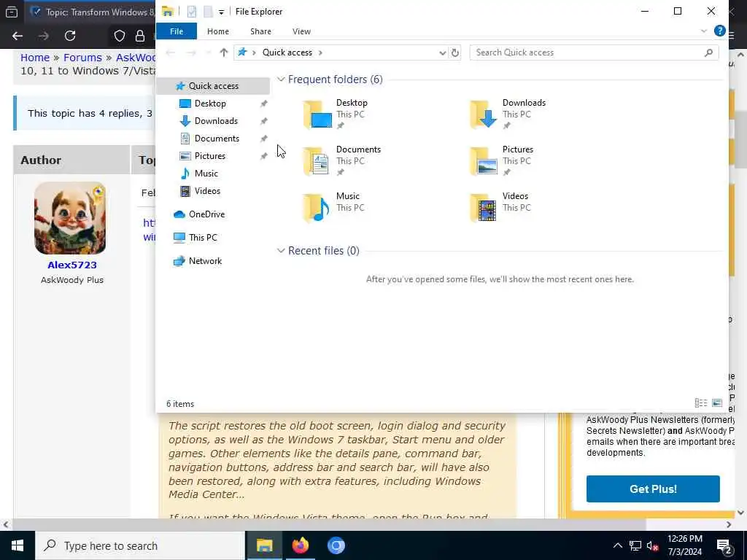Image resolution: width=747 pixels, height=560 pixels.
Task: Click the File Explorer forward arrow
Action: click(x=191, y=52)
